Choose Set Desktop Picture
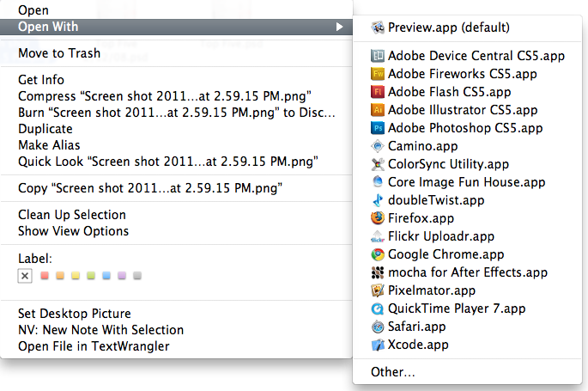Viewport: 588px width, 391px height. 176,314
